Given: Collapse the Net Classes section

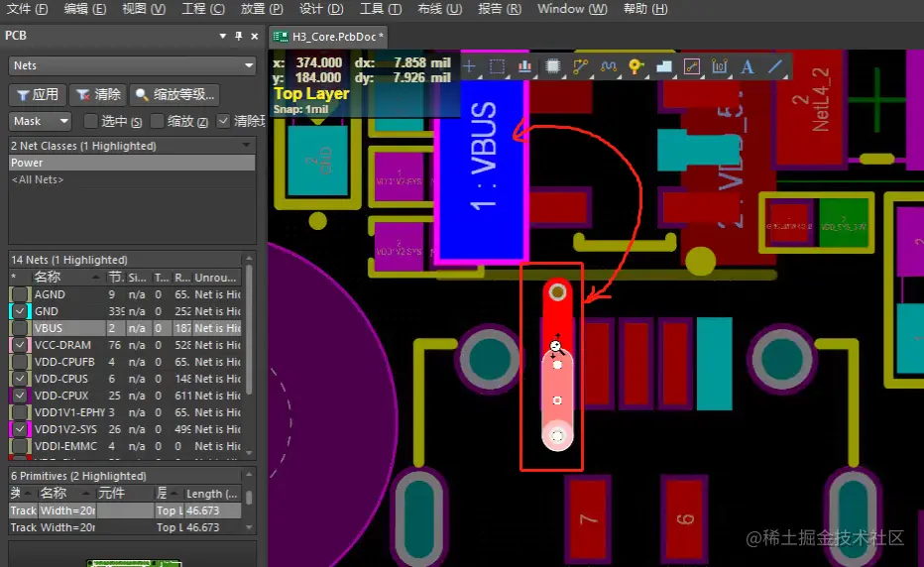Looking at the screenshot, I should coord(246,145).
